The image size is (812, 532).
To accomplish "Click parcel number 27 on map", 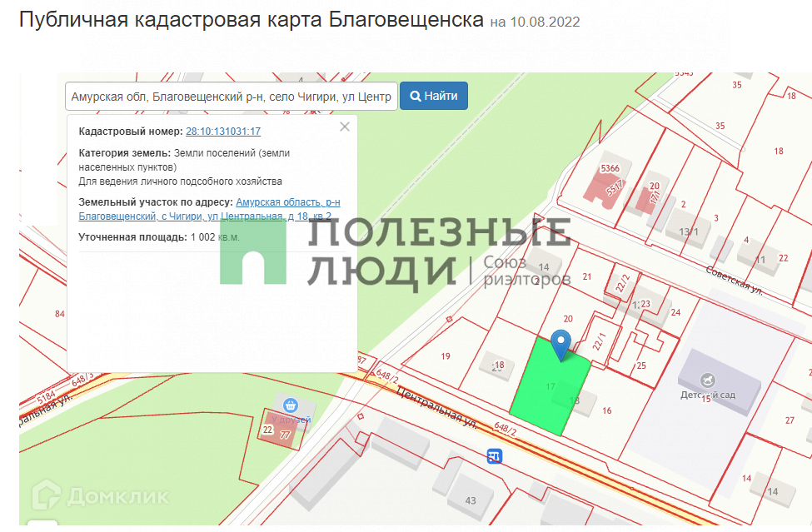I will click(x=790, y=420).
